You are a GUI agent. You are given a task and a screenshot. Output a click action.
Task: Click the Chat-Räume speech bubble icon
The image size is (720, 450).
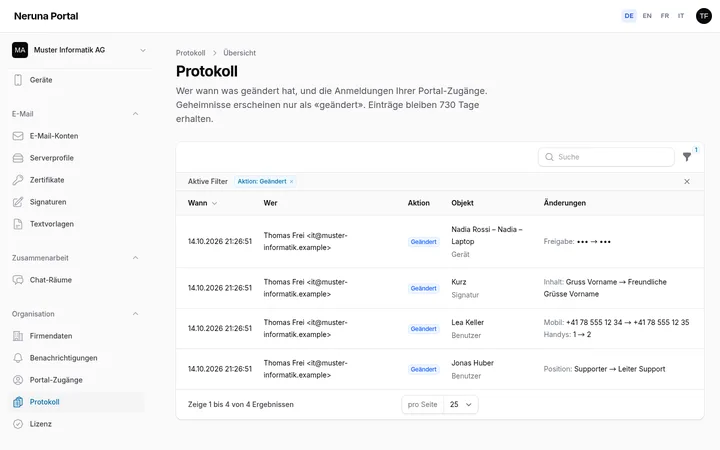coord(18,280)
